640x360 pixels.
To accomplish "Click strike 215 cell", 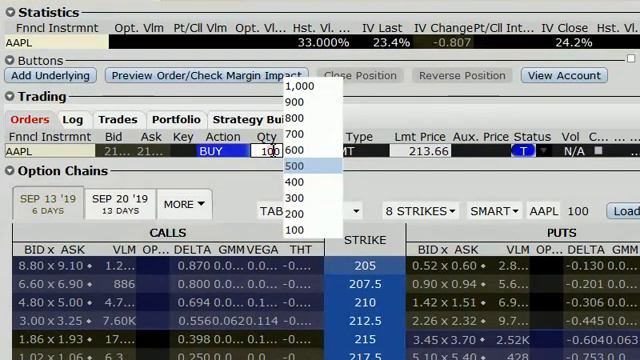I will (365, 339).
